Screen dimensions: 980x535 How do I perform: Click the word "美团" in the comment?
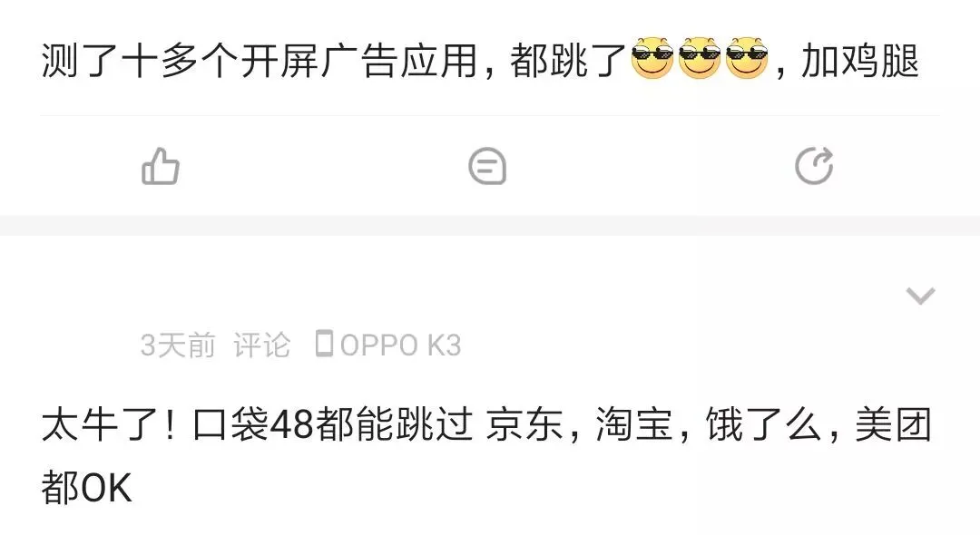pyautogui.click(x=893, y=424)
